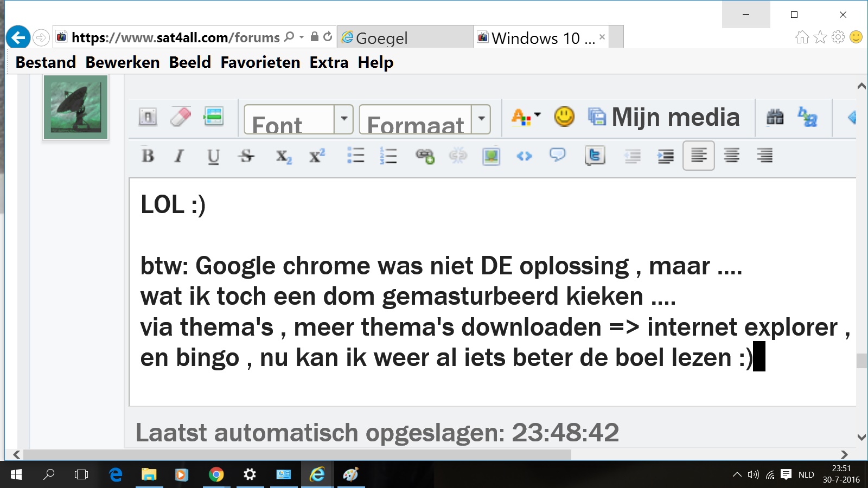Increase the indent
The image size is (868, 488).
pyautogui.click(x=666, y=156)
